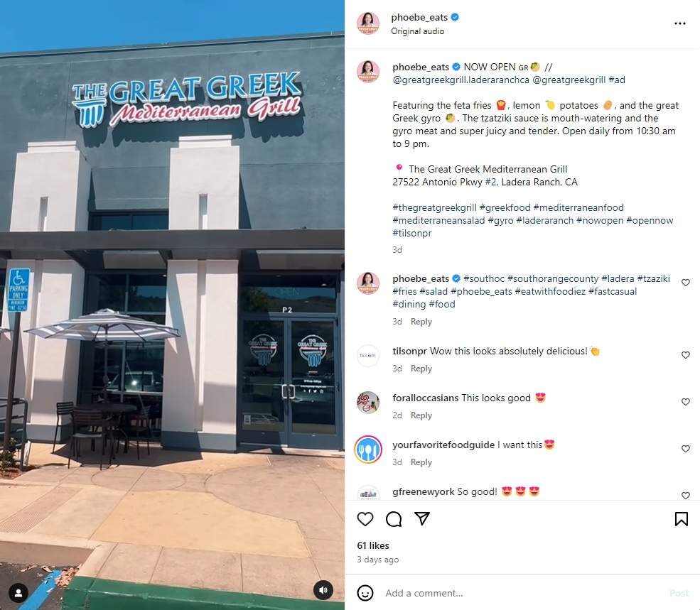
Task: Like foralloccasians comment heart
Action: tap(686, 402)
